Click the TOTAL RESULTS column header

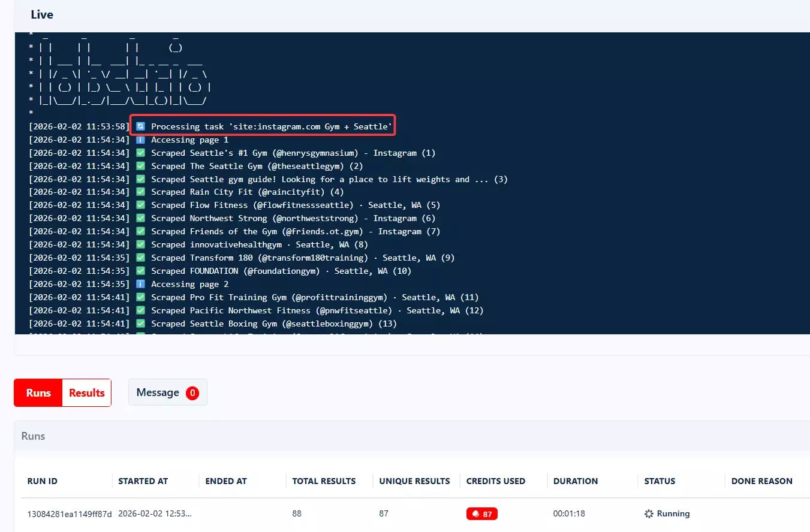(x=324, y=481)
